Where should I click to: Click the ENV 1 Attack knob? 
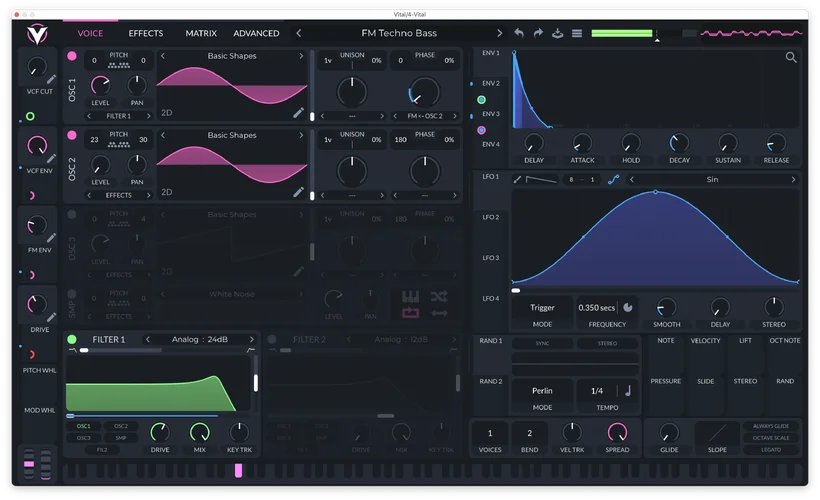pyautogui.click(x=583, y=143)
